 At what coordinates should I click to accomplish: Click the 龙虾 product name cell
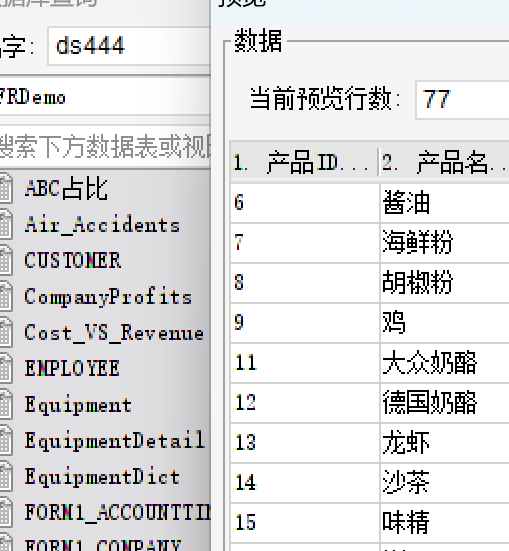pos(445,443)
